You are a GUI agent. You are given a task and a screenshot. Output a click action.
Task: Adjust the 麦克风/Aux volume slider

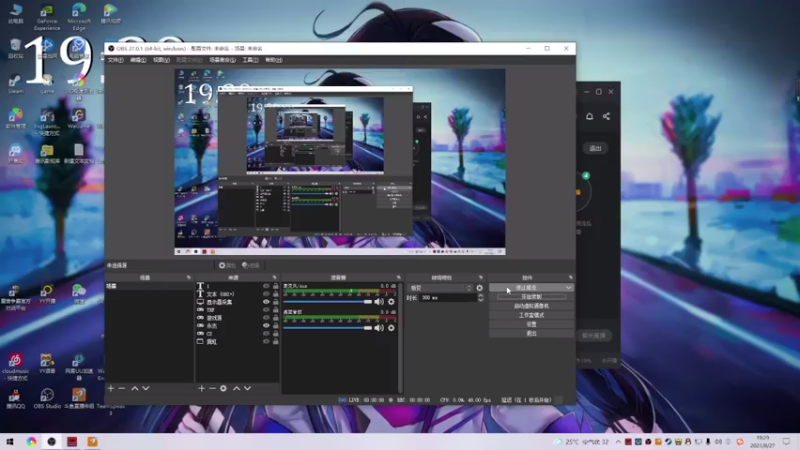328,302
